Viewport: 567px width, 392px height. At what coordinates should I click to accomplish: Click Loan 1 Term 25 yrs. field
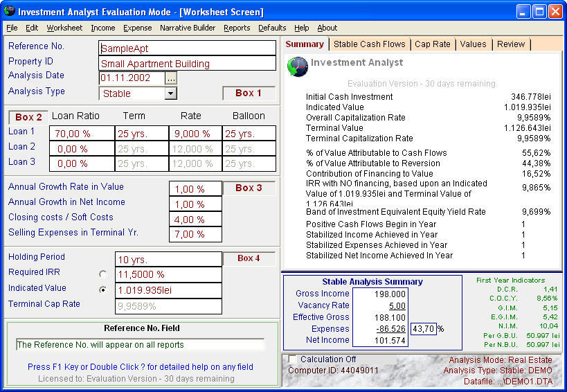[x=142, y=134]
